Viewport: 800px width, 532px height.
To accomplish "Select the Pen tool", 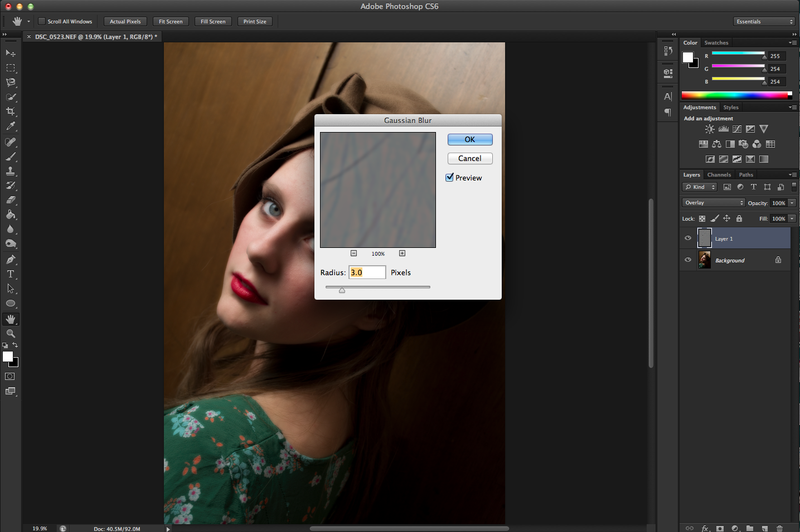I will click(11, 260).
